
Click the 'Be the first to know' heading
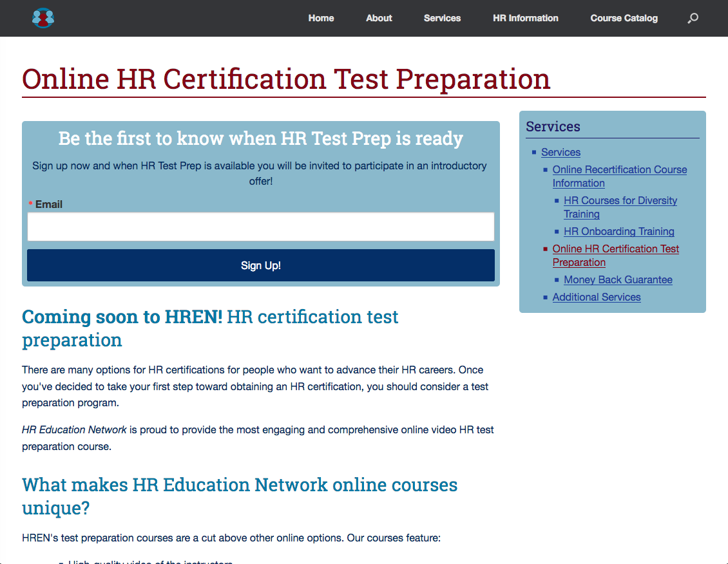[260, 138]
